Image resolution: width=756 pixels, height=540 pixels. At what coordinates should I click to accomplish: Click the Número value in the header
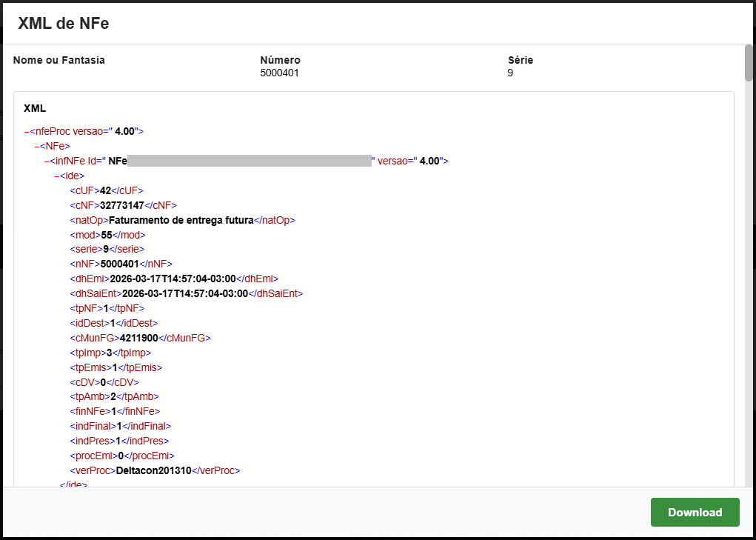(279, 73)
